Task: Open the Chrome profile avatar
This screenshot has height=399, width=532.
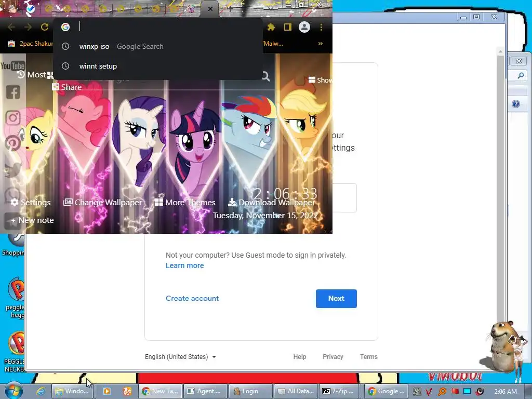Action: (304, 27)
